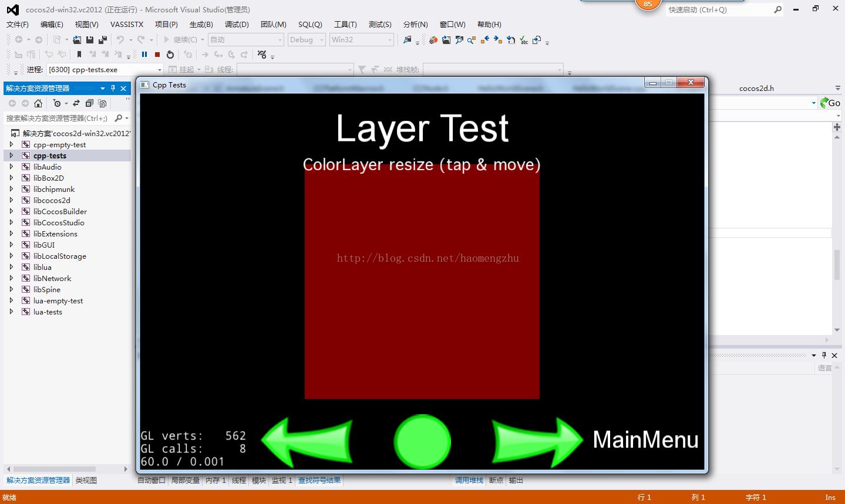
Task: Click the Undo toolbar icon
Action: coord(120,40)
